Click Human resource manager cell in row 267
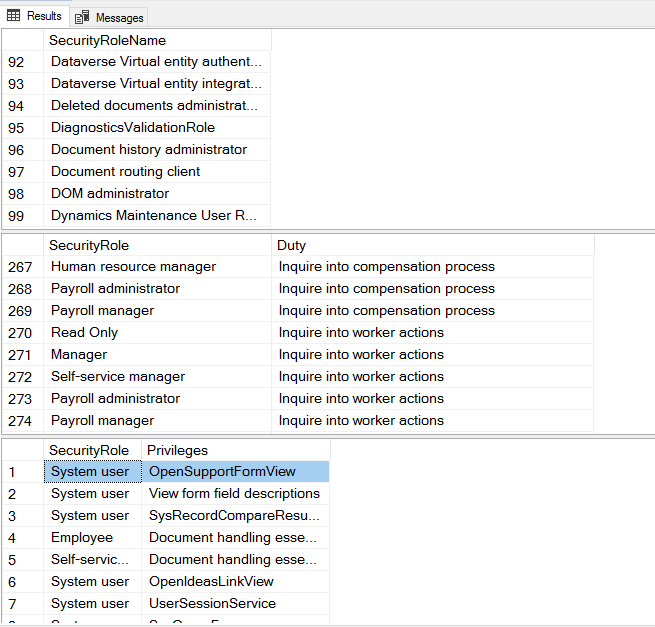Image resolution: width=655 pixels, height=627 pixels. click(x=157, y=267)
